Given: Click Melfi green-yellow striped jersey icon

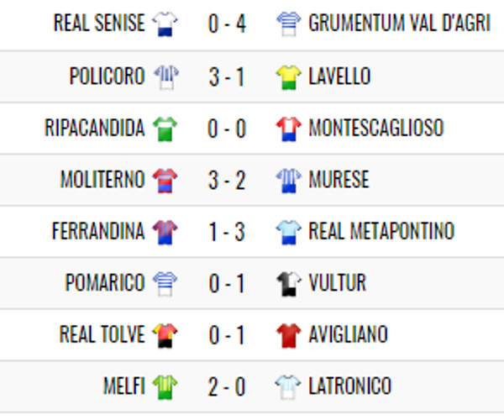Looking at the screenshot, I should point(165,387).
